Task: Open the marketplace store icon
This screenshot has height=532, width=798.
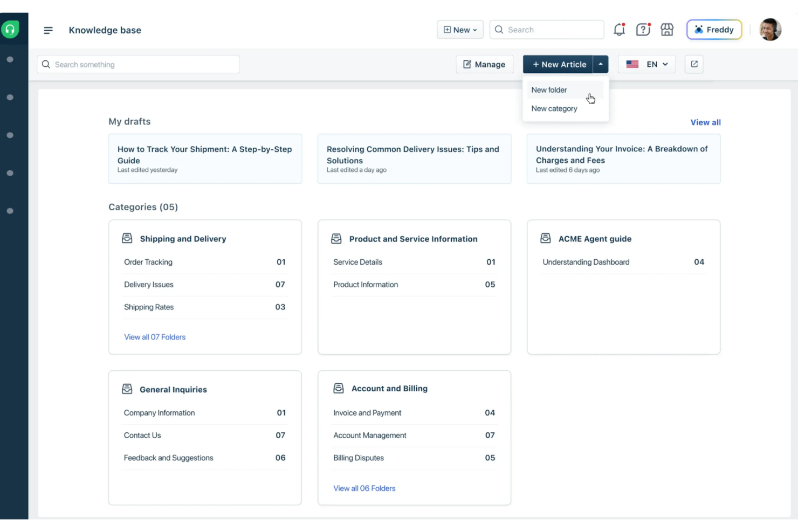Action: pyautogui.click(x=666, y=30)
